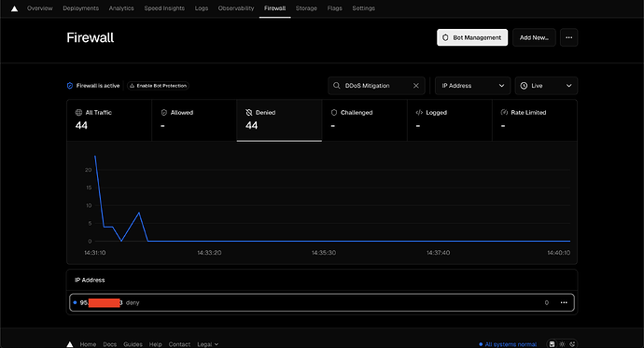Click the crossed shield icon on Denied

click(x=249, y=113)
